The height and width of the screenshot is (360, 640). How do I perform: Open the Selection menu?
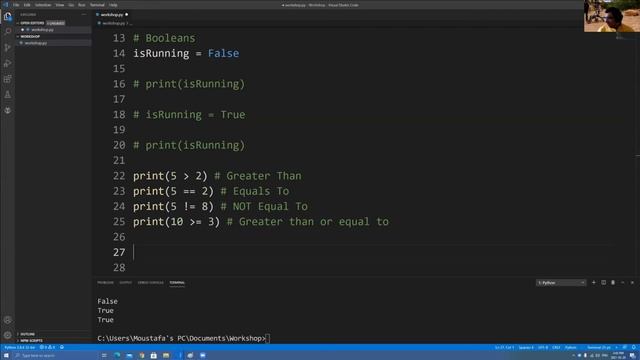point(43,5)
